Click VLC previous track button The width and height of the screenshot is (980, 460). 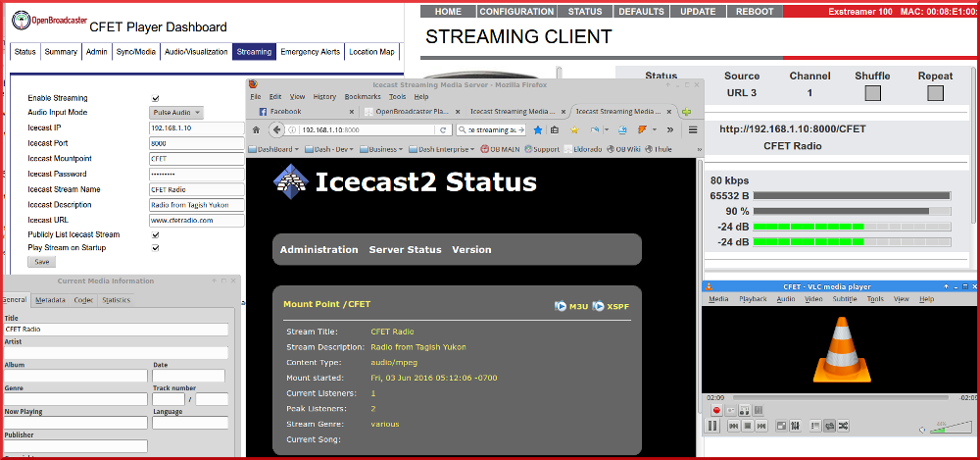pyautogui.click(x=734, y=427)
